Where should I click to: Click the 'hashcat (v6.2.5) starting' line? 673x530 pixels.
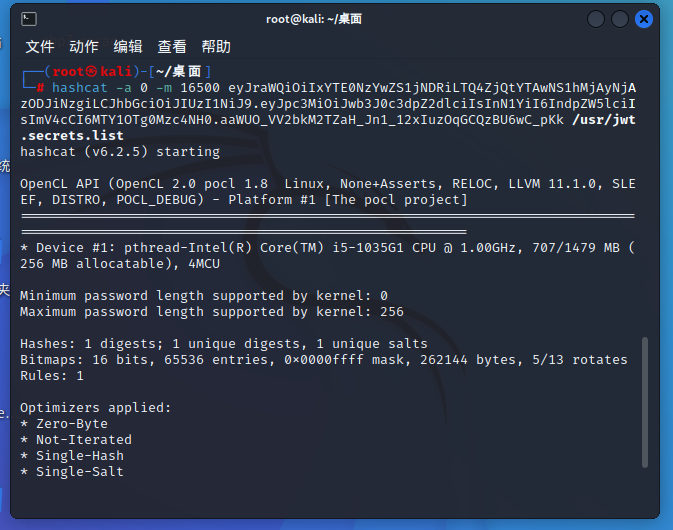pyautogui.click(x=120, y=151)
